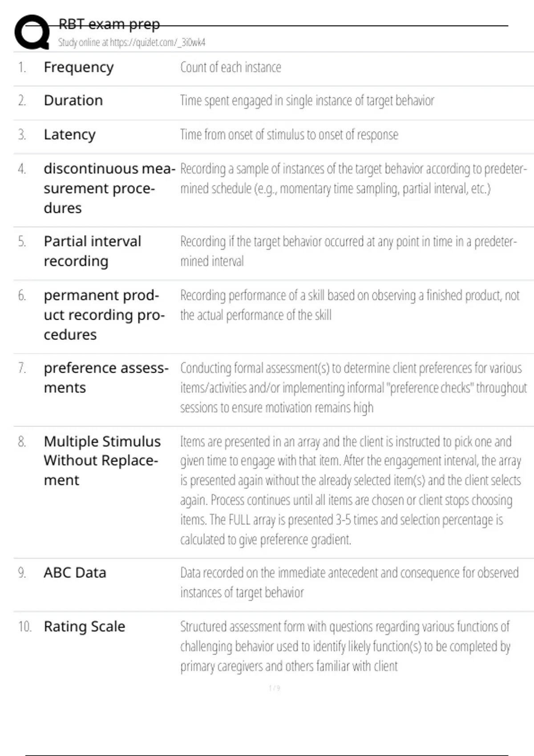Click the definition about immediate antecedent and consequence
Screen dimensions: 534x756
pos(349,582)
